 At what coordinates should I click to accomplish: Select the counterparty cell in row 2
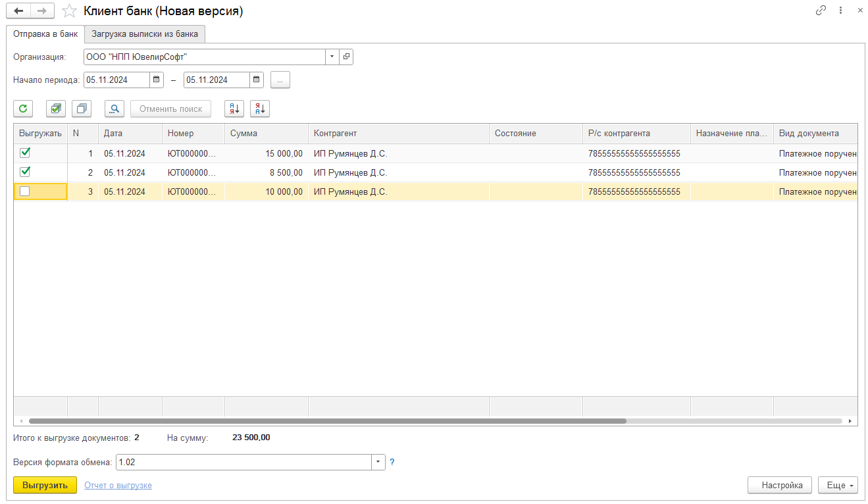click(399, 172)
